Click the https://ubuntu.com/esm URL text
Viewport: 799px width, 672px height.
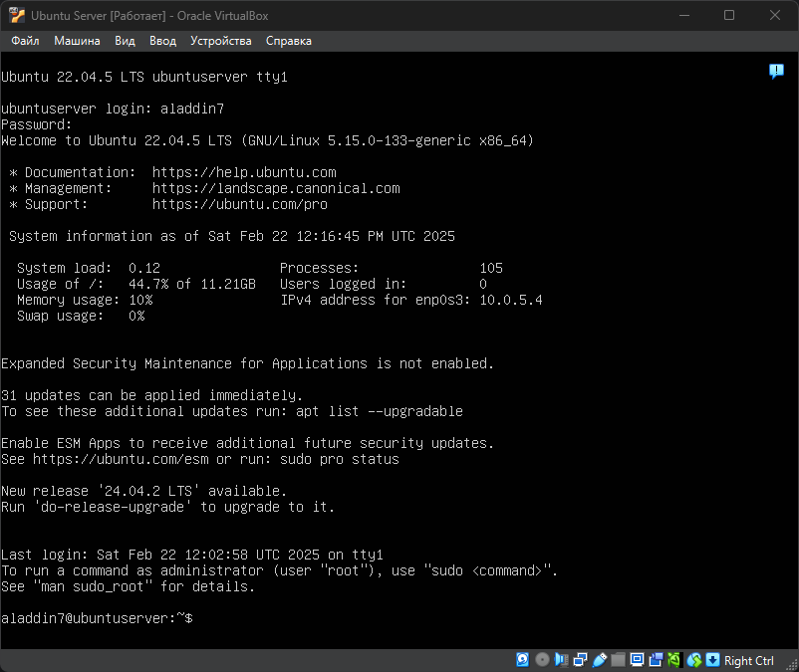121,459
